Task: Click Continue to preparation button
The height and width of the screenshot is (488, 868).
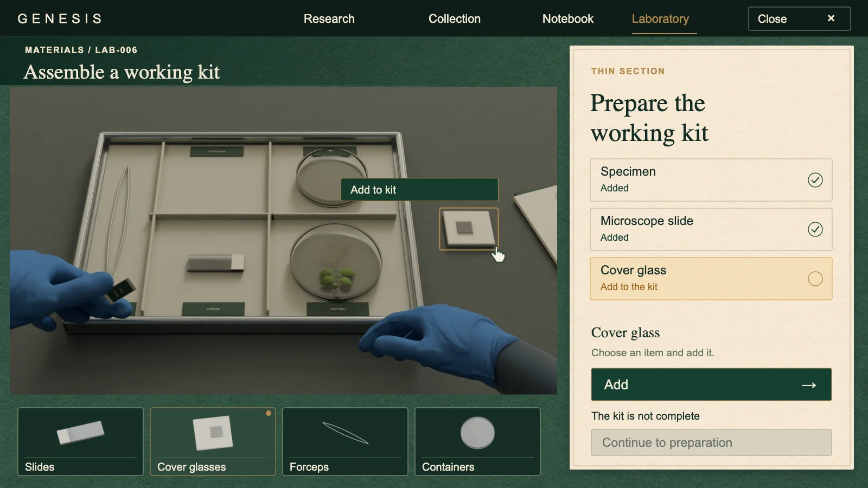Action: (x=711, y=442)
